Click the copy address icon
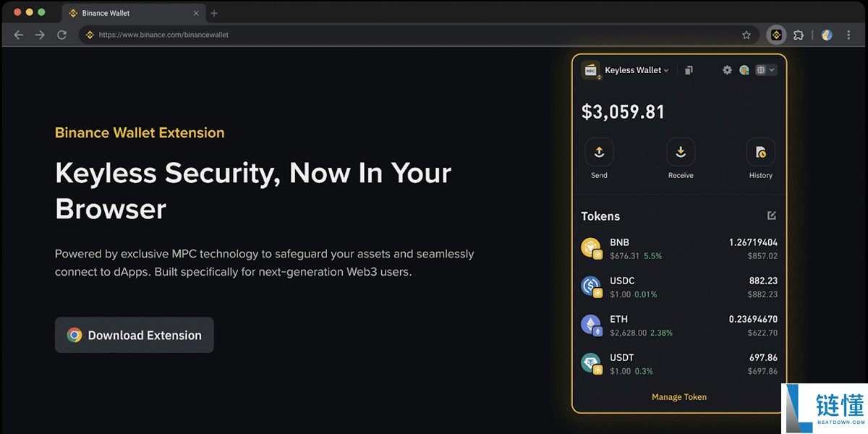868x434 pixels. [x=689, y=70]
